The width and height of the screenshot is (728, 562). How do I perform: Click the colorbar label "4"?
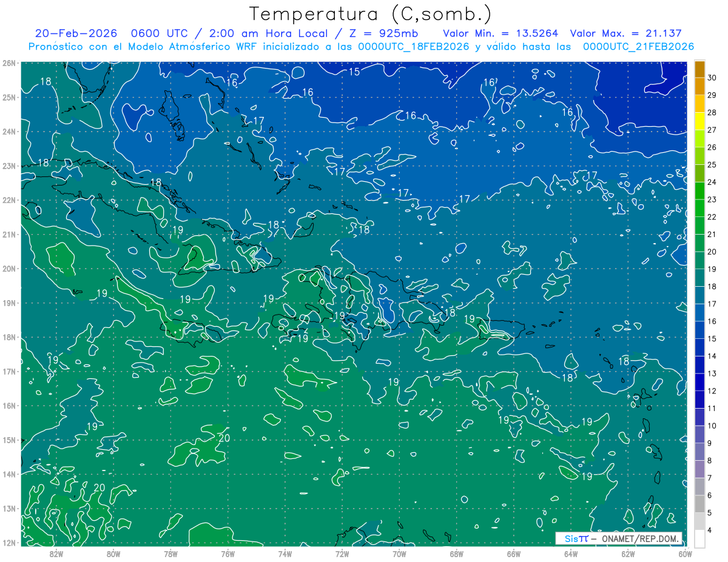[x=710, y=530]
